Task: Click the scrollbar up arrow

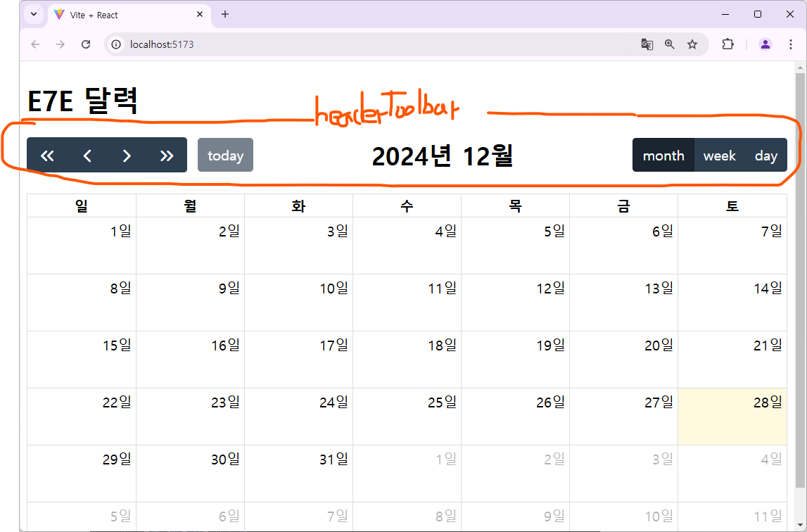Action: (x=800, y=68)
